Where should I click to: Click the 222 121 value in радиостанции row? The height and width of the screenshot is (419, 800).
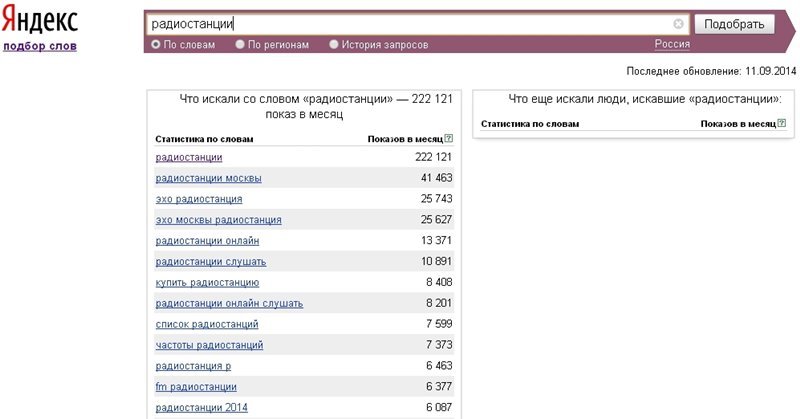tap(434, 157)
